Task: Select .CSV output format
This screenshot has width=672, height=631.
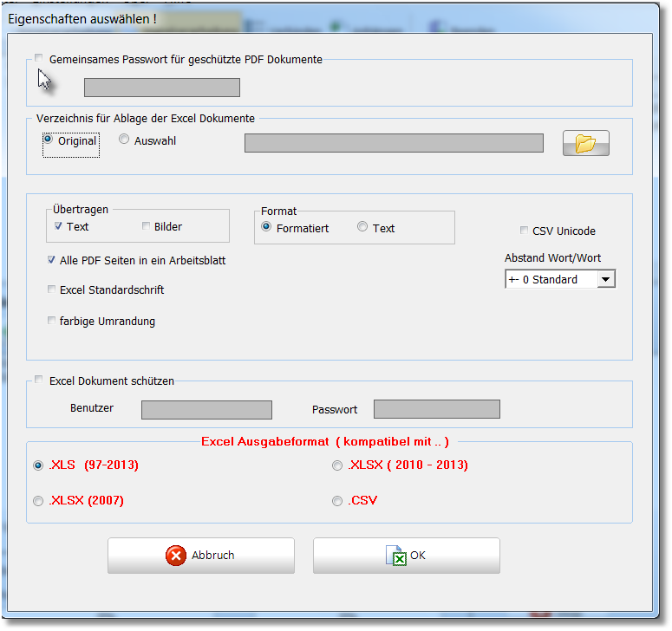Action: pos(337,501)
